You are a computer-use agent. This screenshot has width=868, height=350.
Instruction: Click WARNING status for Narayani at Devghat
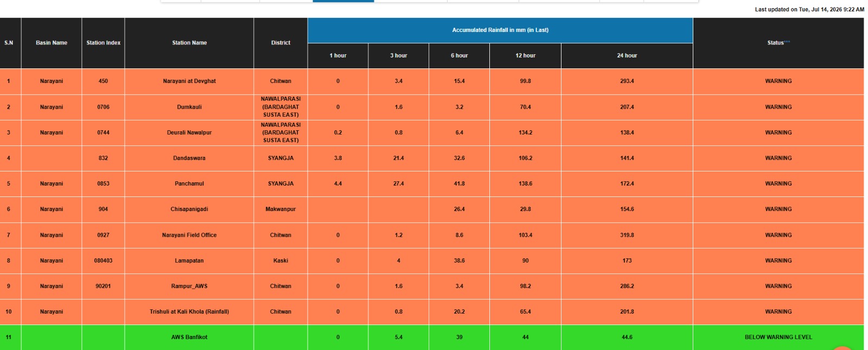778,81
